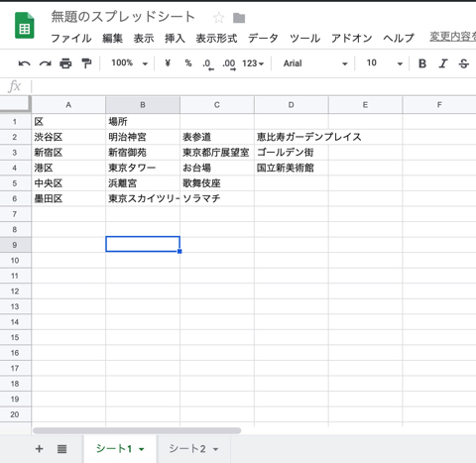Select cell containing 墨田区
Viewport: 476px width, 463px height.
[68, 198]
